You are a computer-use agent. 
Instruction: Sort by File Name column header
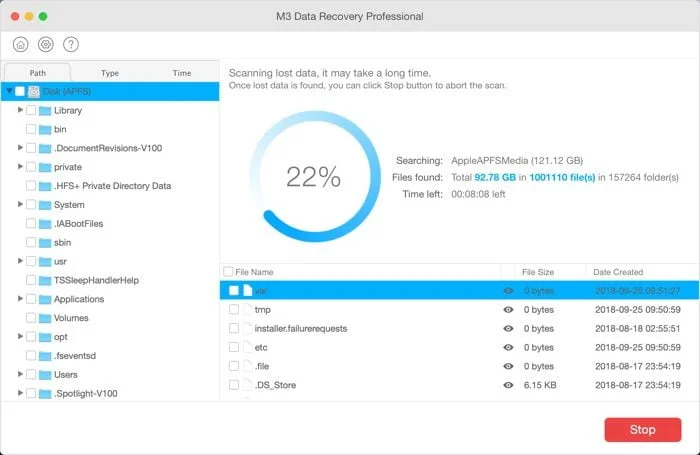click(254, 272)
